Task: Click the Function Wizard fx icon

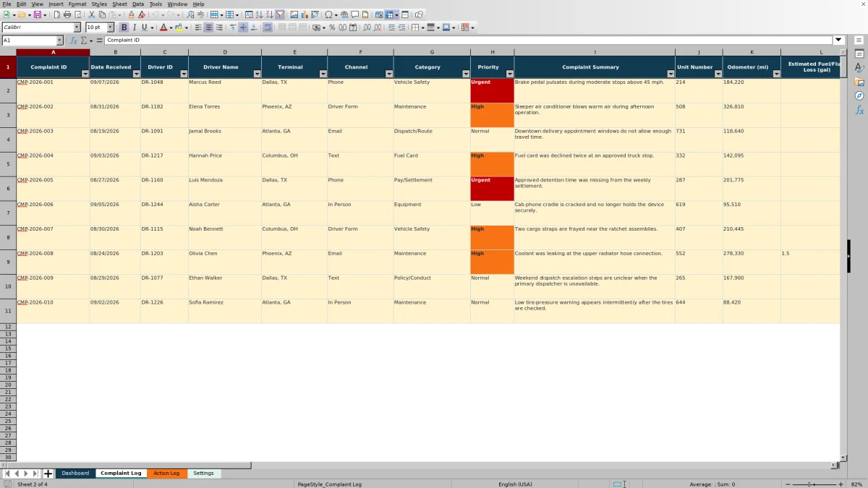Action: (x=74, y=40)
